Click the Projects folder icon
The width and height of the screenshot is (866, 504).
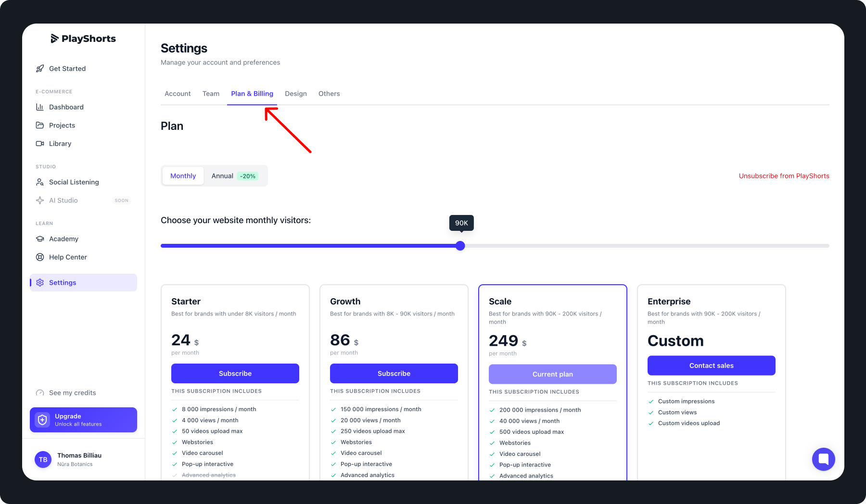(x=40, y=126)
